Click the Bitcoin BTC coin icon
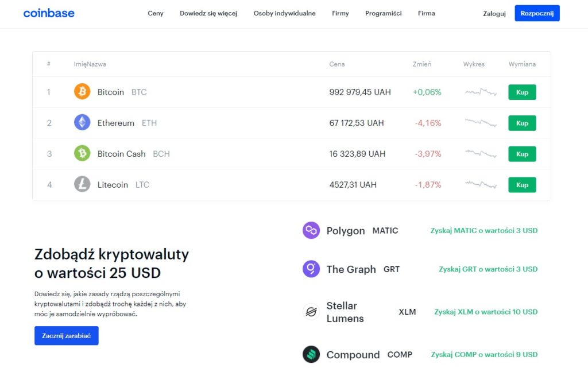The image size is (588, 372). tap(82, 92)
